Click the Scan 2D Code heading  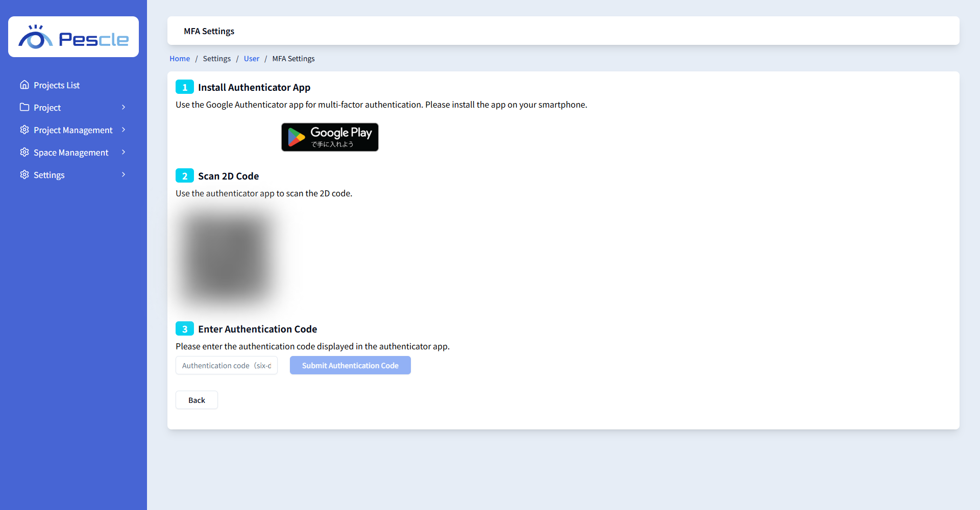pos(229,176)
